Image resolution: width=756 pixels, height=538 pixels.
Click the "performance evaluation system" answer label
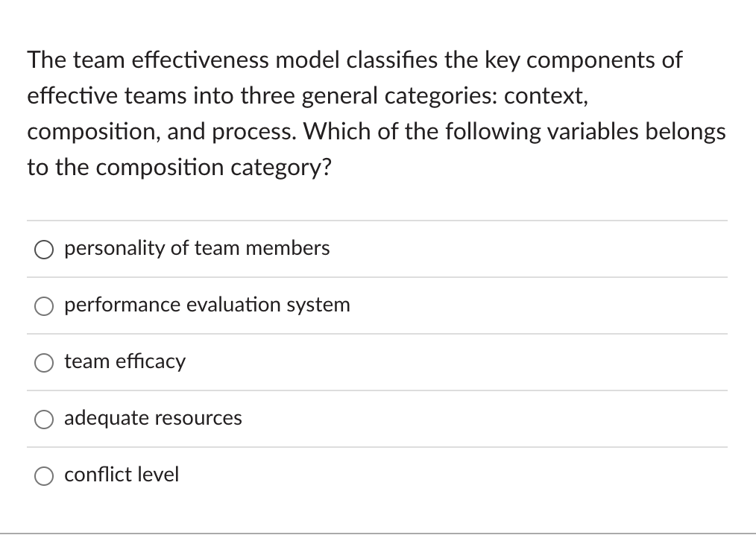[207, 306]
